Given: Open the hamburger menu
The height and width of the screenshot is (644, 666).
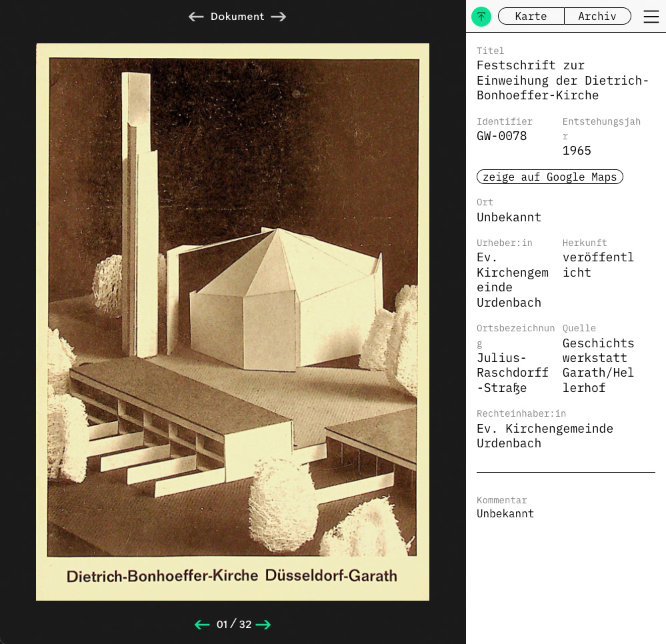Looking at the screenshot, I should 651,17.
